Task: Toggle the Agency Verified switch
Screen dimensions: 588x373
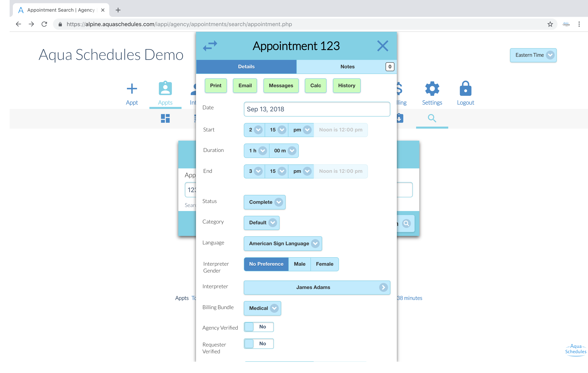Action: 259,327
